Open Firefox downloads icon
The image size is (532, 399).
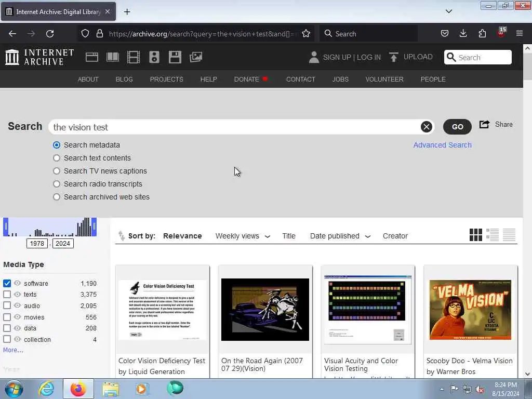[x=463, y=34]
